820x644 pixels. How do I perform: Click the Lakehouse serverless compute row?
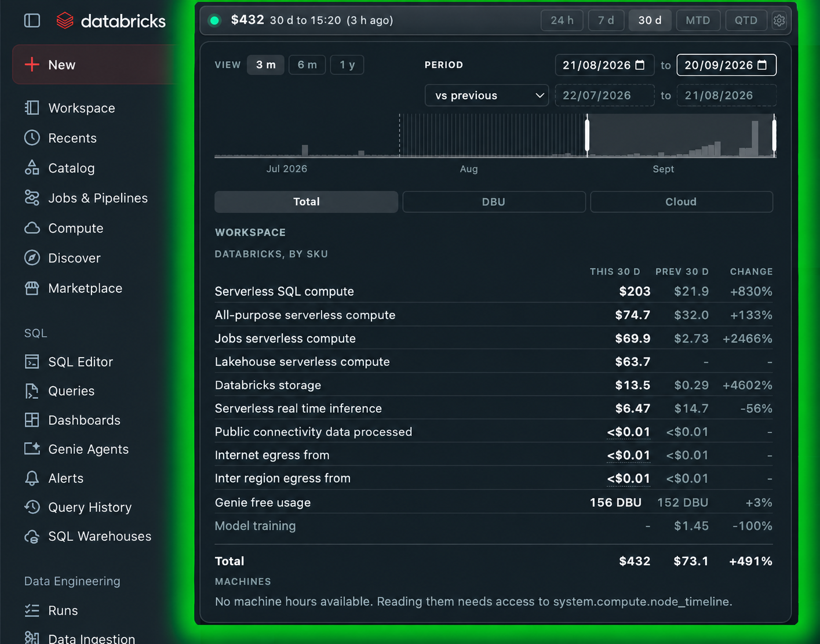(494, 362)
